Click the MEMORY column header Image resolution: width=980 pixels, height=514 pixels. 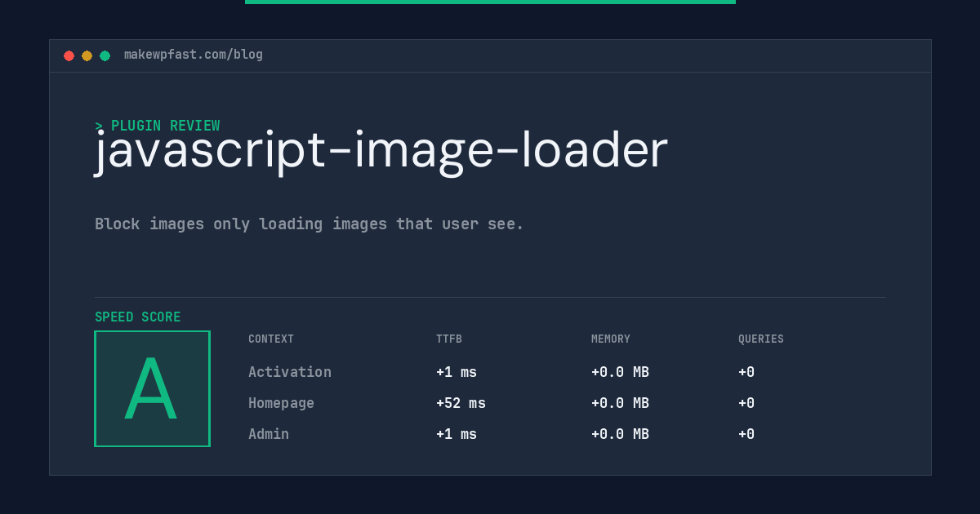(611, 339)
